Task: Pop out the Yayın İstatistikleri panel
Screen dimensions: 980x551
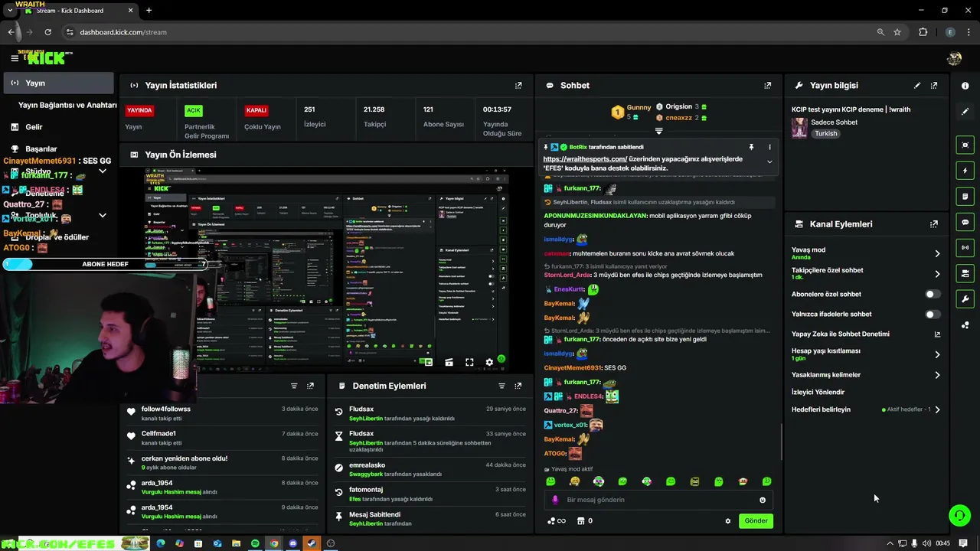Action: pyautogui.click(x=518, y=86)
